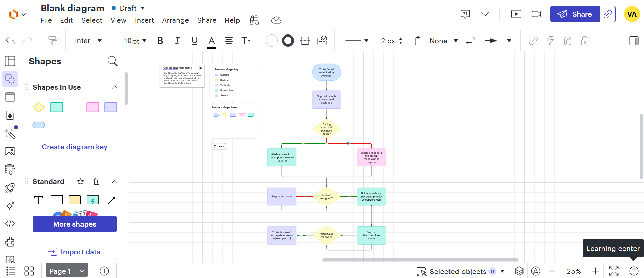The width and height of the screenshot is (644, 278).
Task: Activate the format painter tool
Action: [53, 41]
